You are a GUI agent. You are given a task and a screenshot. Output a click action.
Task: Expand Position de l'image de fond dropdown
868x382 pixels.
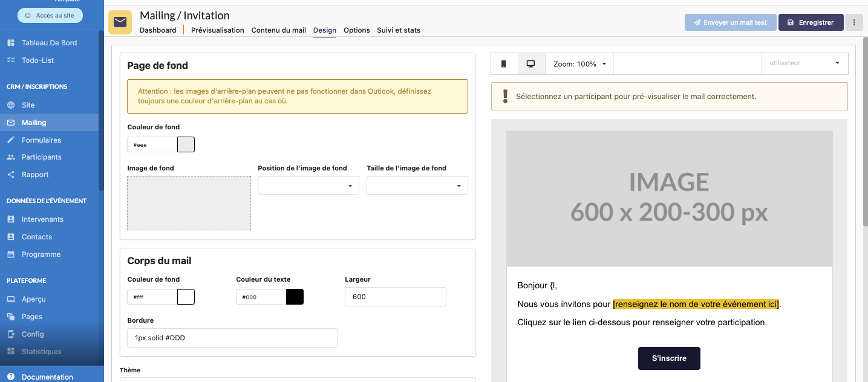308,186
